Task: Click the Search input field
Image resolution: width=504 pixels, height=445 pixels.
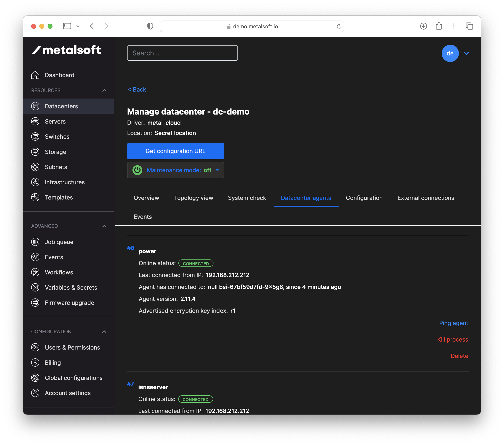Action: click(x=182, y=53)
